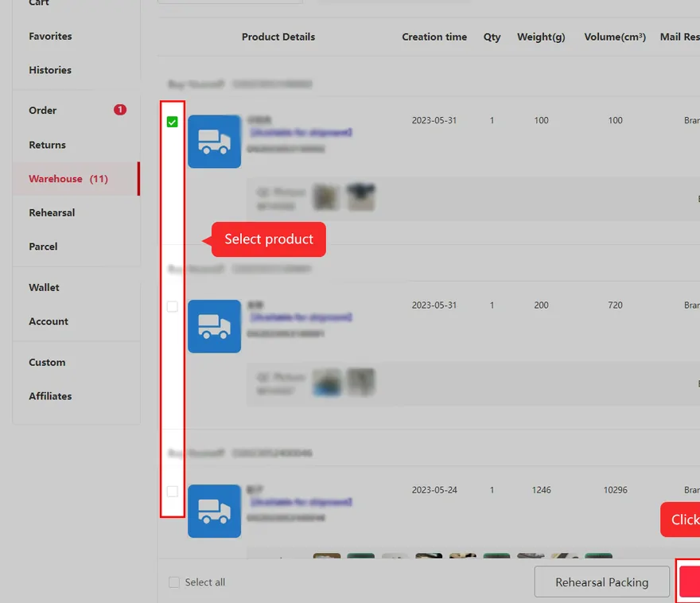The height and width of the screenshot is (603, 700).
Task: Click the volume value 720
Action: 615,305
